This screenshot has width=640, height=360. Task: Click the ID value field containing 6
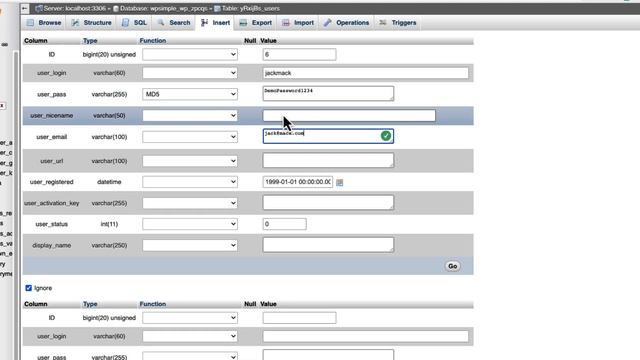(300, 54)
